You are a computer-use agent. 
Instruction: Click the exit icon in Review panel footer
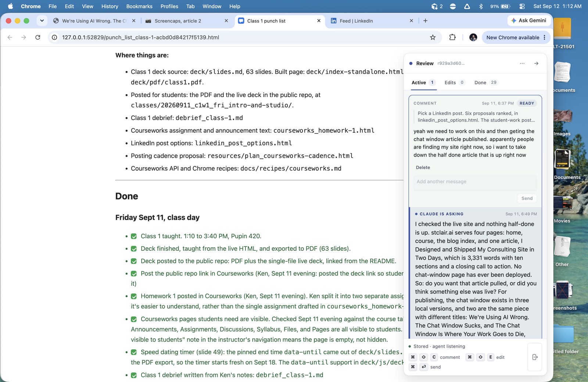point(535,357)
